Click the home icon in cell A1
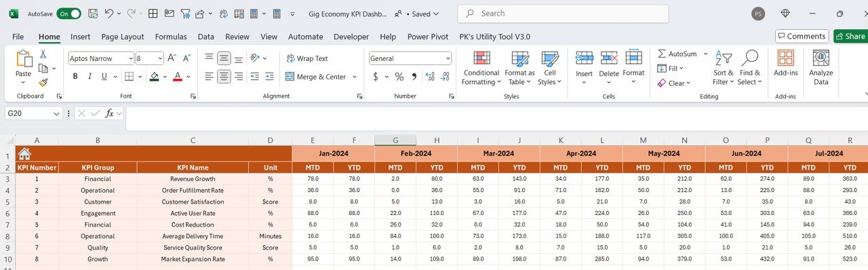868x270 pixels. [24, 154]
